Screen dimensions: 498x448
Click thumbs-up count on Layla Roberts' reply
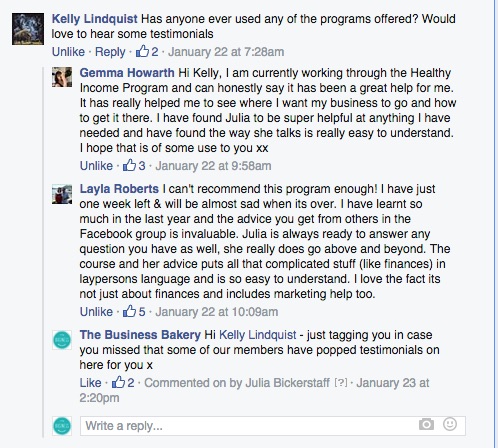142,312
